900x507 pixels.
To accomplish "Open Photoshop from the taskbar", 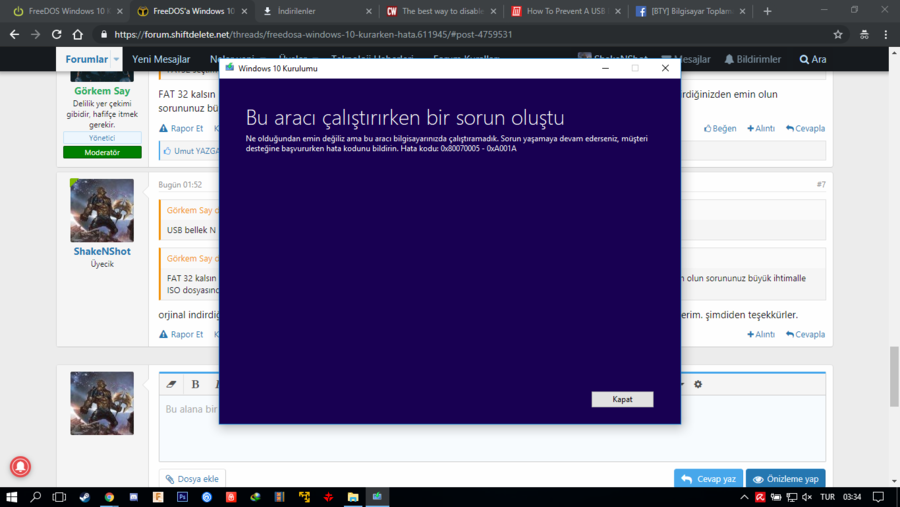I will [183, 497].
